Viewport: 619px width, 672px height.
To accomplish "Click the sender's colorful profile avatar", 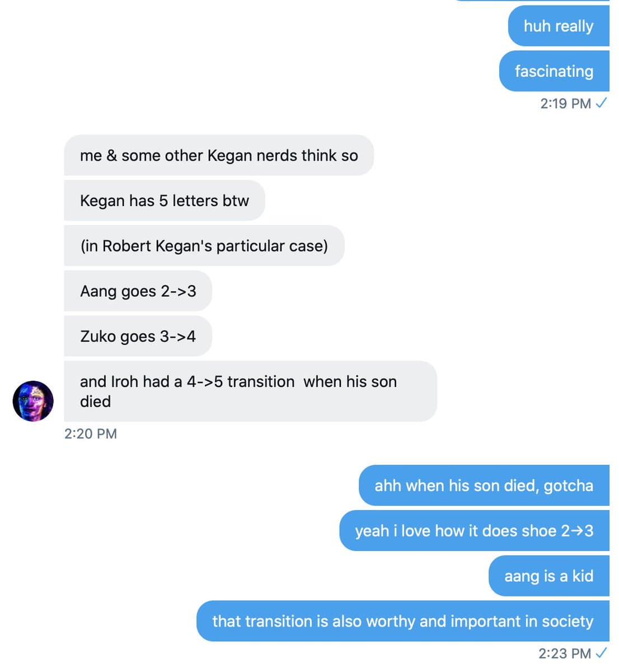I will point(33,401).
